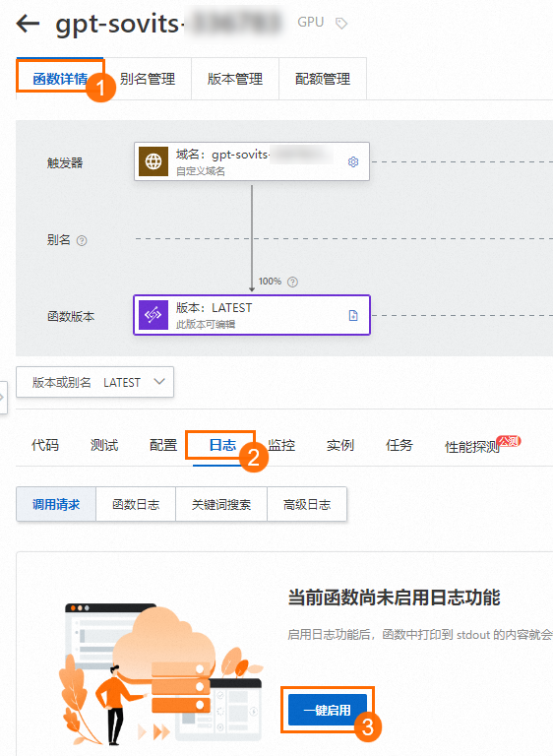Click the 版本: LATEST function card
This screenshot has height=756, width=553.
252,315
